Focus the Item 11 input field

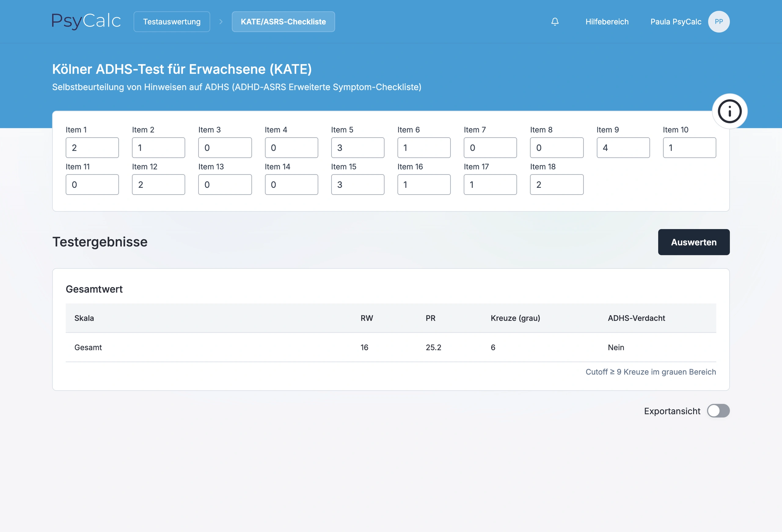(92, 184)
